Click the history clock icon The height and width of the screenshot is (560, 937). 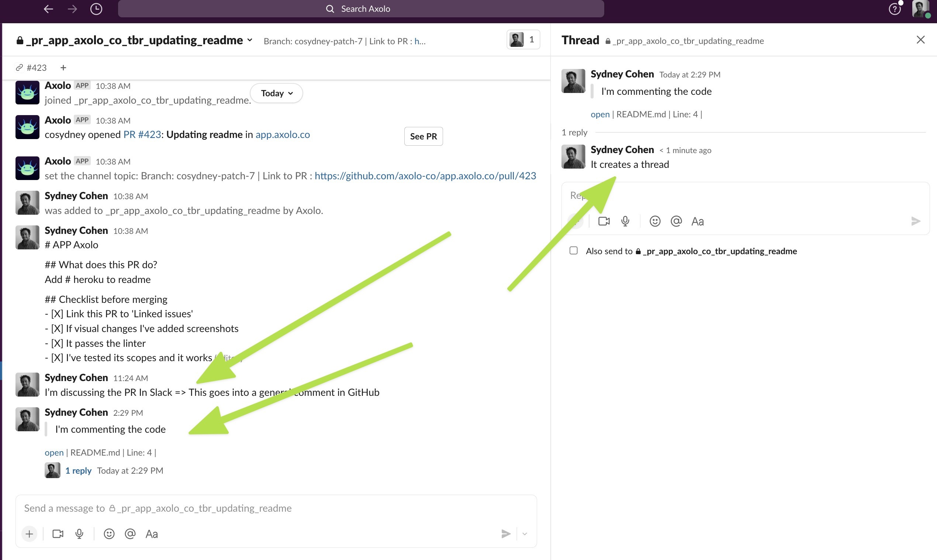pos(96,9)
